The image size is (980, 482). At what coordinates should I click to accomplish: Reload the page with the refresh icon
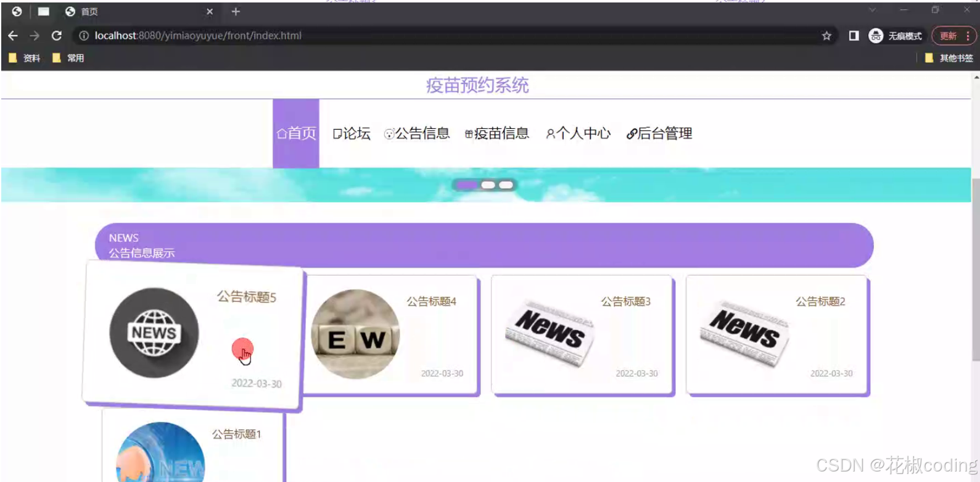pyautogui.click(x=57, y=36)
